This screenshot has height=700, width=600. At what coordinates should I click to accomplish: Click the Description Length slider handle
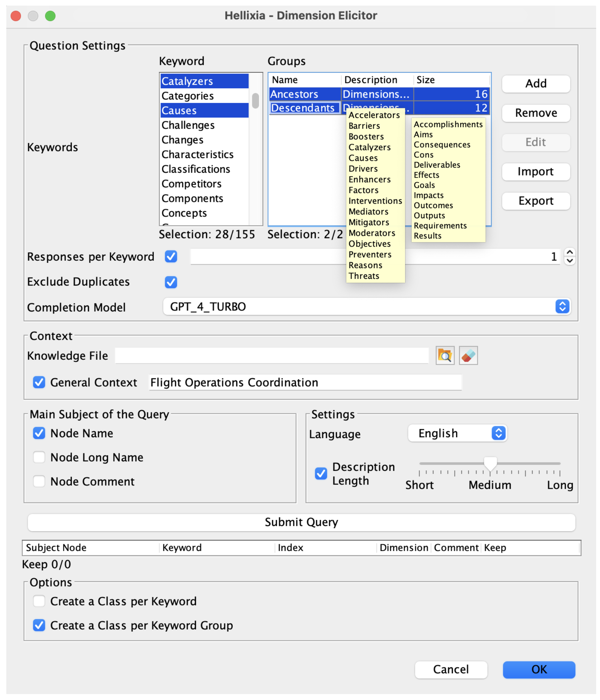pyautogui.click(x=490, y=464)
